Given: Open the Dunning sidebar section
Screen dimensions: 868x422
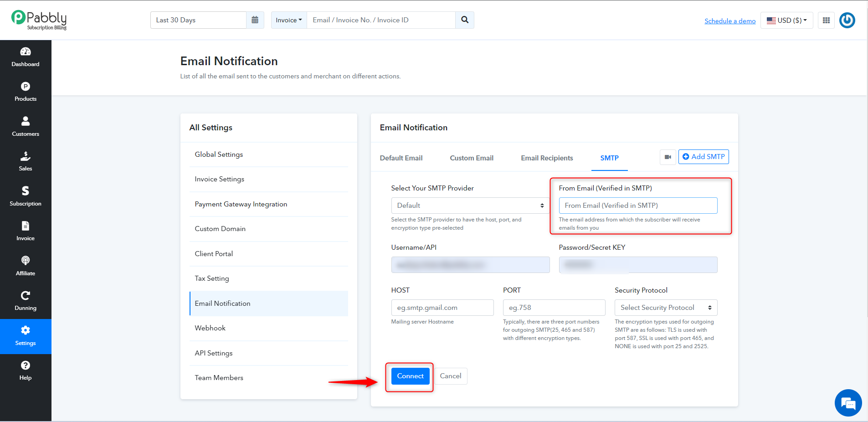Looking at the screenshot, I should click(x=26, y=301).
